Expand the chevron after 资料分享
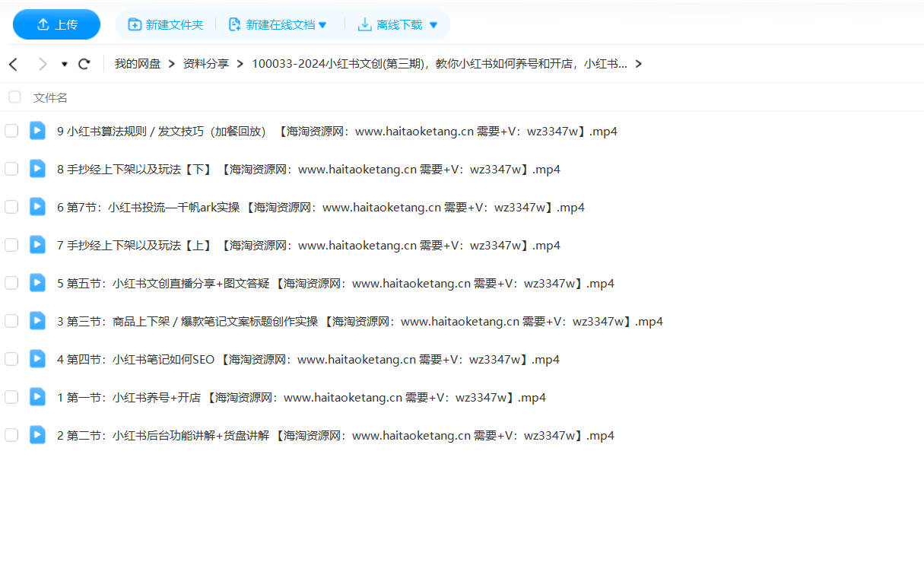924x575 pixels. (x=240, y=64)
